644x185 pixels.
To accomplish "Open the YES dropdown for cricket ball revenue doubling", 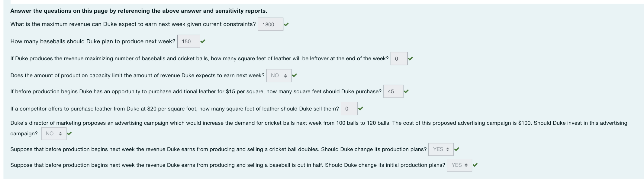I will point(440,149).
